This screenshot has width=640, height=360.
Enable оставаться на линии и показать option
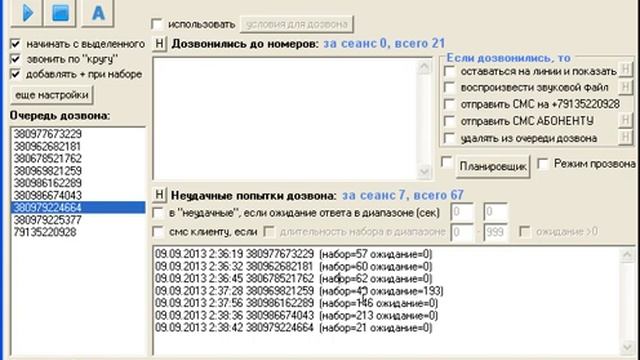(449, 71)
